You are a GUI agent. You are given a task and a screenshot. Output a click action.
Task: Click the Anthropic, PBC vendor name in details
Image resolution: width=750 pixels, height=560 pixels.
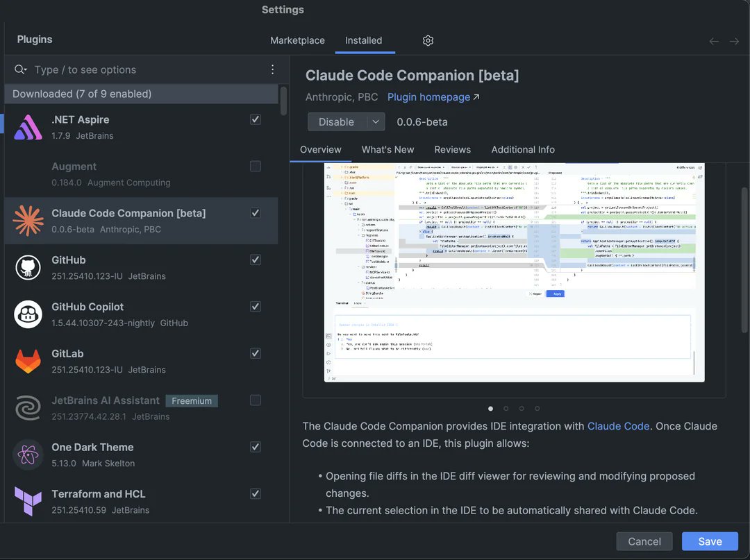coord(342,97)
